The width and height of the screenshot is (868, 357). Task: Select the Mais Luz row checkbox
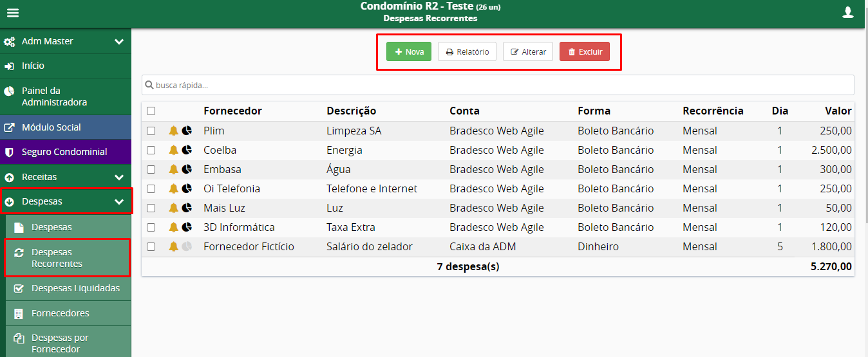pos(151,208)
